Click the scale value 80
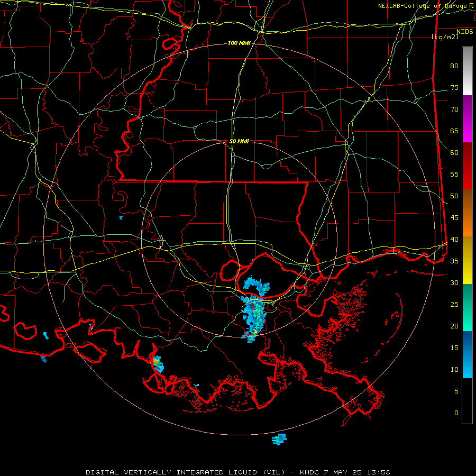Image resolution: width=476 pixels, height=476 pixels. (x=454, y=66)
